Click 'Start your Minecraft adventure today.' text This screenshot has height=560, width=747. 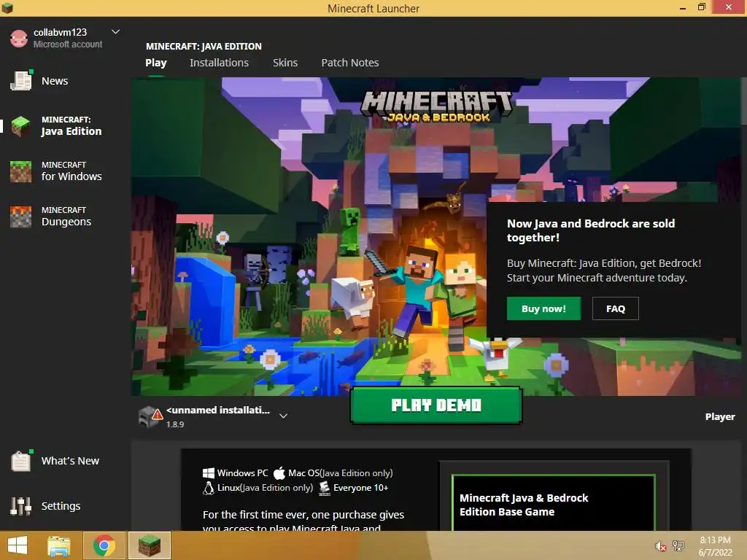point(597,278)
